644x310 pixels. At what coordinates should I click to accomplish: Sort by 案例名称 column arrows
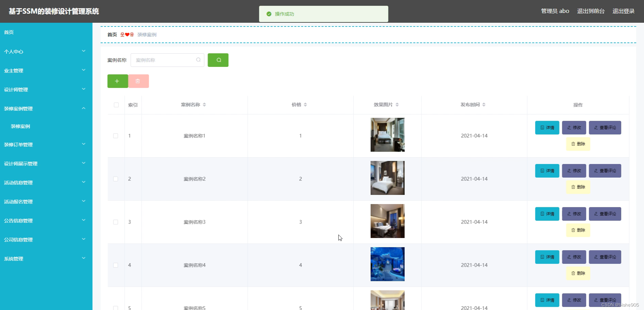click(x=204, y=105)
